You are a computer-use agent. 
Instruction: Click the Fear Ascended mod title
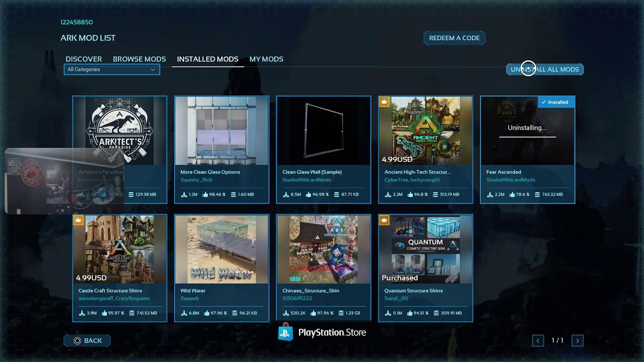pos(504,172)
